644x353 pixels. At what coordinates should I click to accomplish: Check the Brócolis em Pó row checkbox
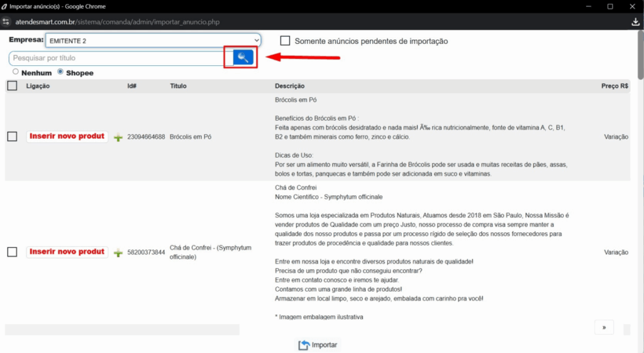tap(12, 137)
